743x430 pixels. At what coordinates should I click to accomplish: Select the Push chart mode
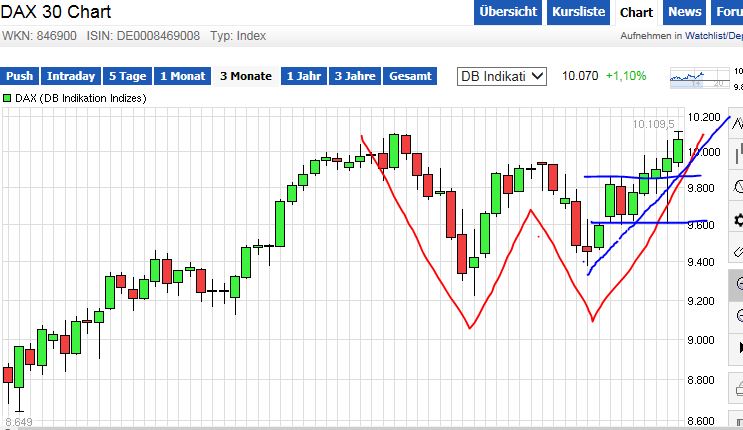coord(19,76)
